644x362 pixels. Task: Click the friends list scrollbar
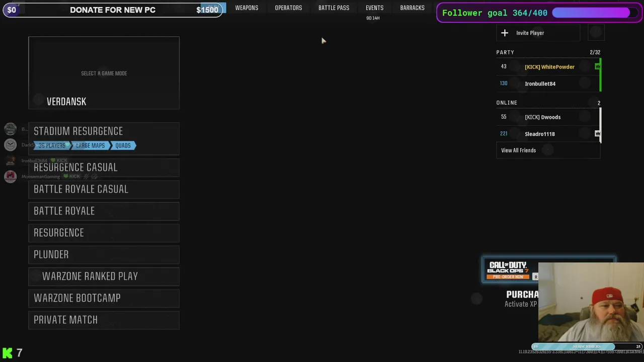[x=601, y=125]
